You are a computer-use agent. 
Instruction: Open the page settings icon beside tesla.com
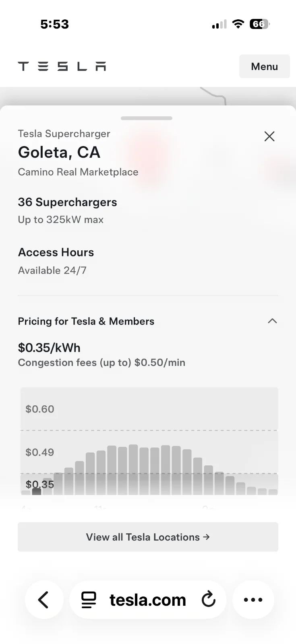pyautogui.click(x=89, y=600)
